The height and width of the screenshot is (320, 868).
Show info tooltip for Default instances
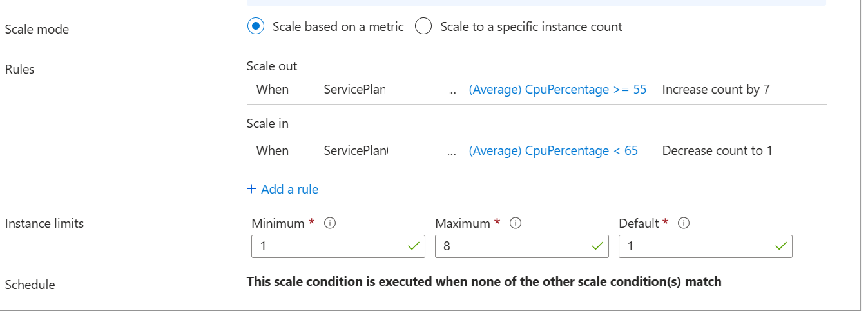[684, 223]
